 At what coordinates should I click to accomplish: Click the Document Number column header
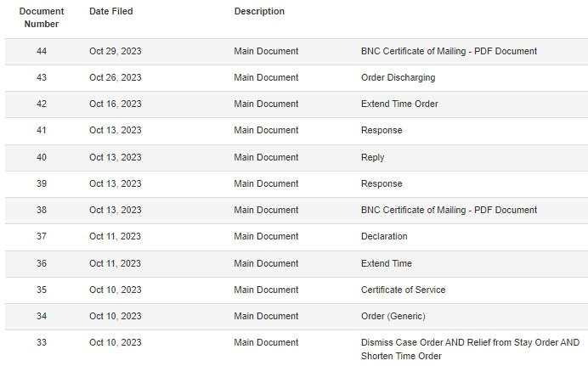point(42,18)
